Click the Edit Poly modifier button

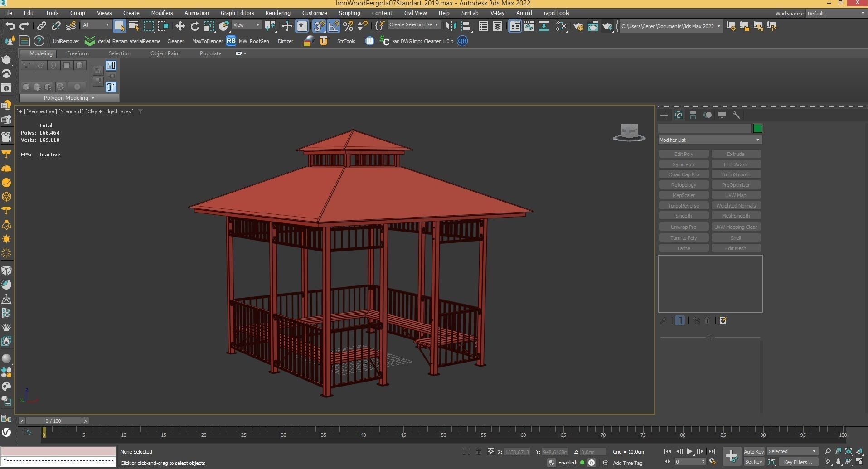coord(684,154)
